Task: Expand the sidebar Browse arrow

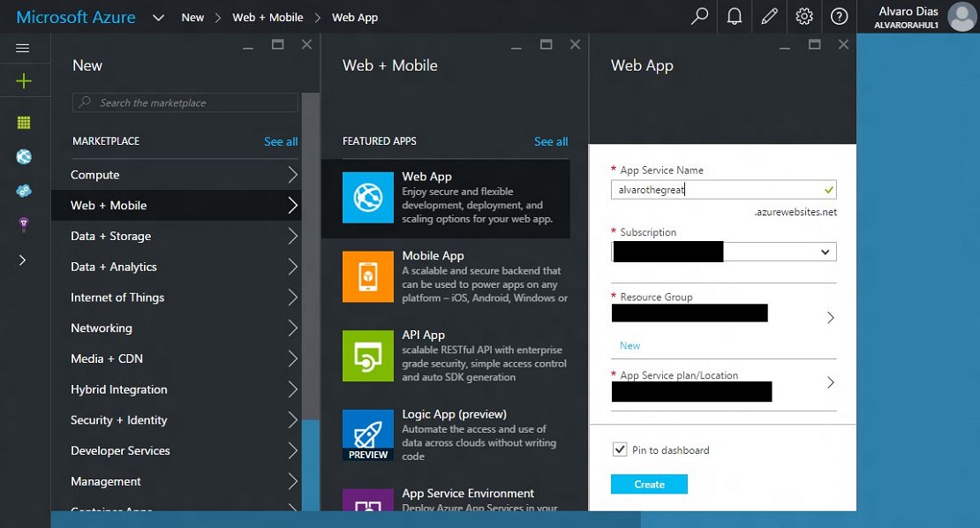Action: pos(22,260)
